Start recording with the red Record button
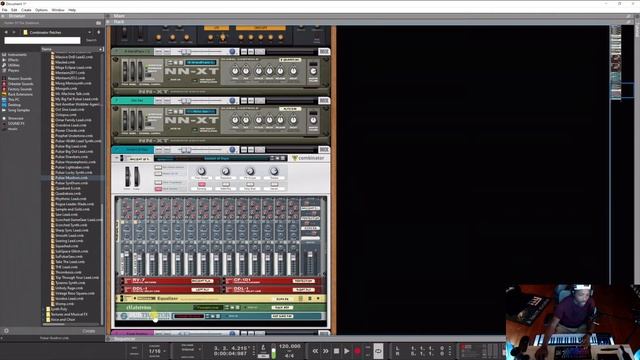The height and width of the screenshot is (360, 640). click(x=358, y=351)
